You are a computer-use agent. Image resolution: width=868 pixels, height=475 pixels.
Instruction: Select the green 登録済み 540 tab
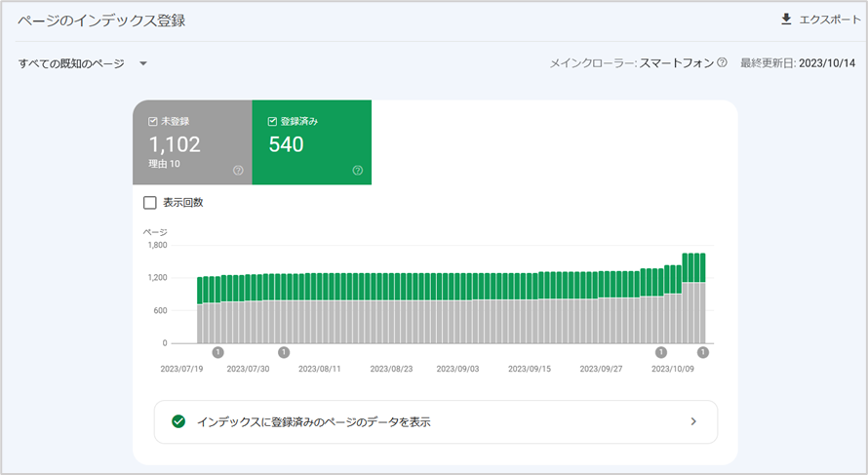[x=312, y=142]
